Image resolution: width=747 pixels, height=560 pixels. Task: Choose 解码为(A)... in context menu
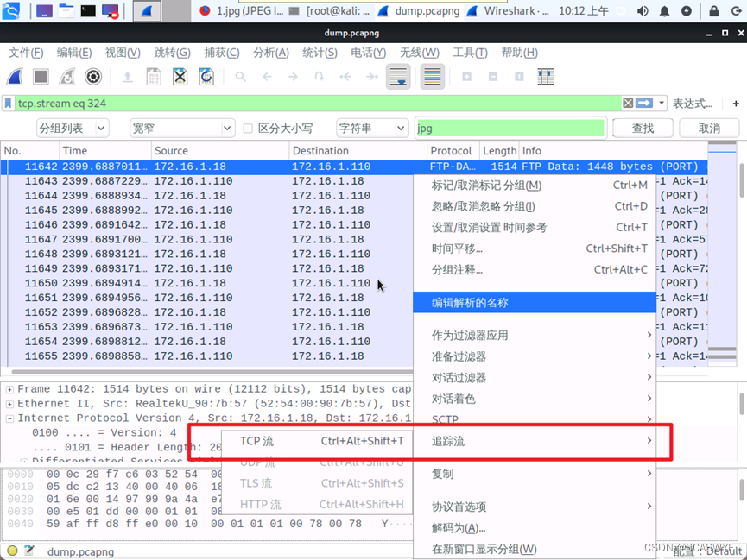pyautogui.click(x=535, y=527)
